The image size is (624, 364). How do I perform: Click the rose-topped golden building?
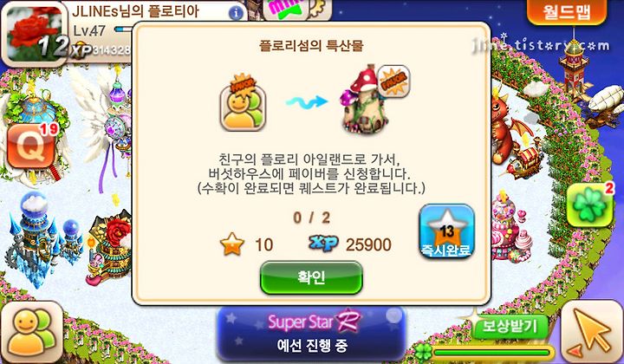point(109,249)
